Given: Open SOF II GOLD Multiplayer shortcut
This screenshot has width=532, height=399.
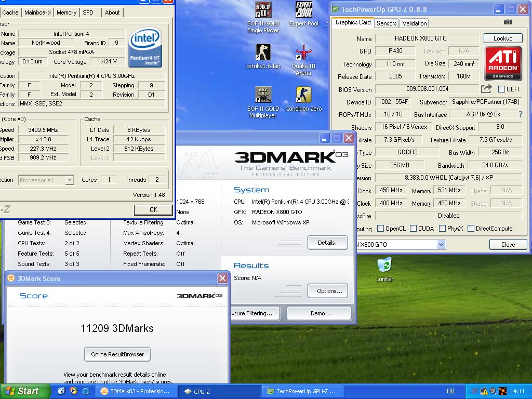Looking at the screenshot, I should point(263,102).
